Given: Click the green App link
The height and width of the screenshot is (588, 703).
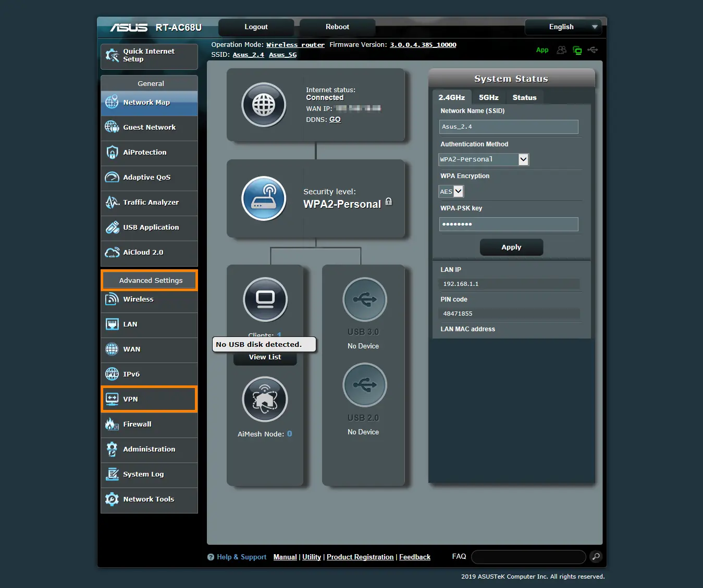Looking at the screenshot, I should point(542,50).
